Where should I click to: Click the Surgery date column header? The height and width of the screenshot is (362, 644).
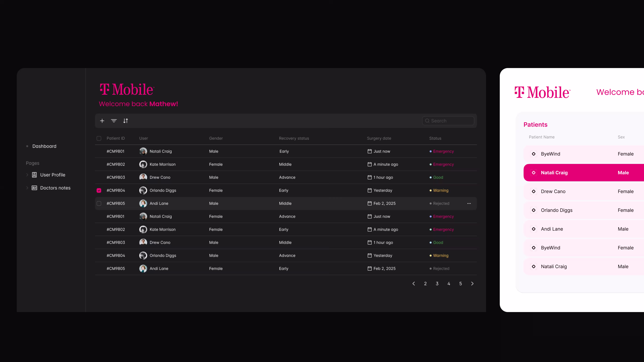(379, 138)
